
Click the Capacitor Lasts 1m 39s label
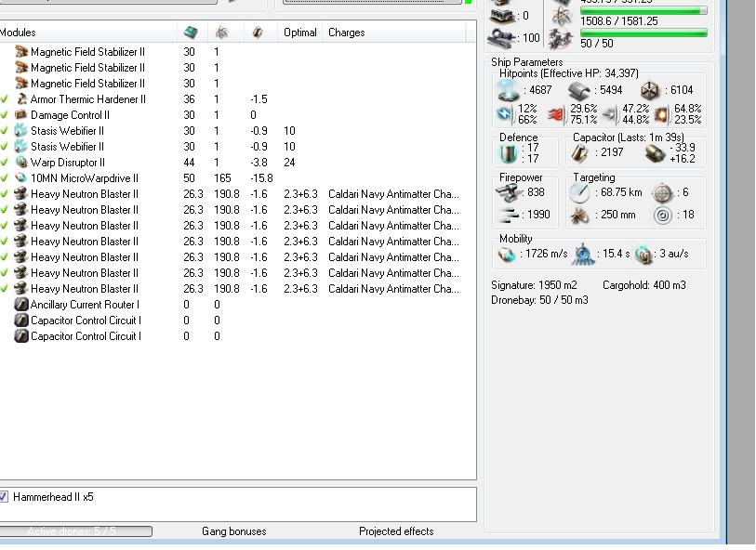coord(629,137)
